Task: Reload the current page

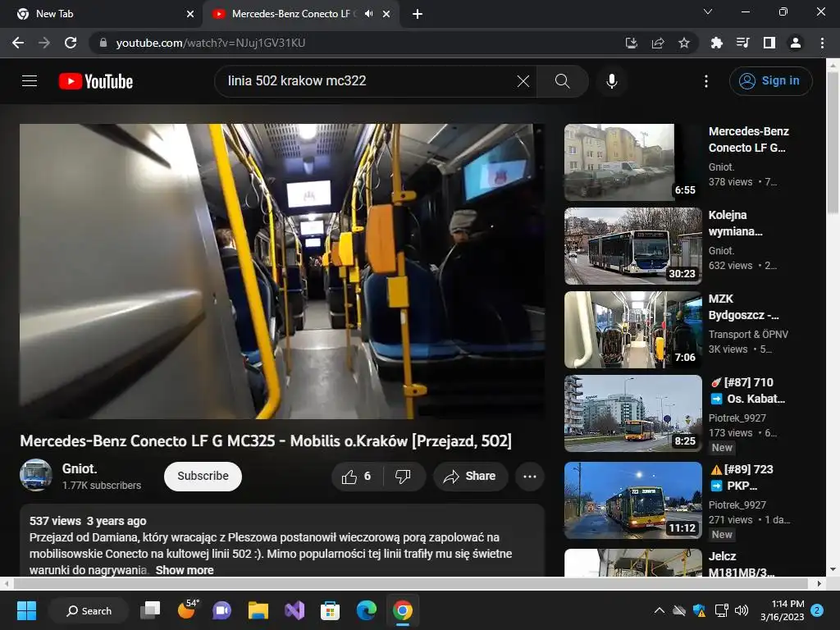Action: point(71,43)
